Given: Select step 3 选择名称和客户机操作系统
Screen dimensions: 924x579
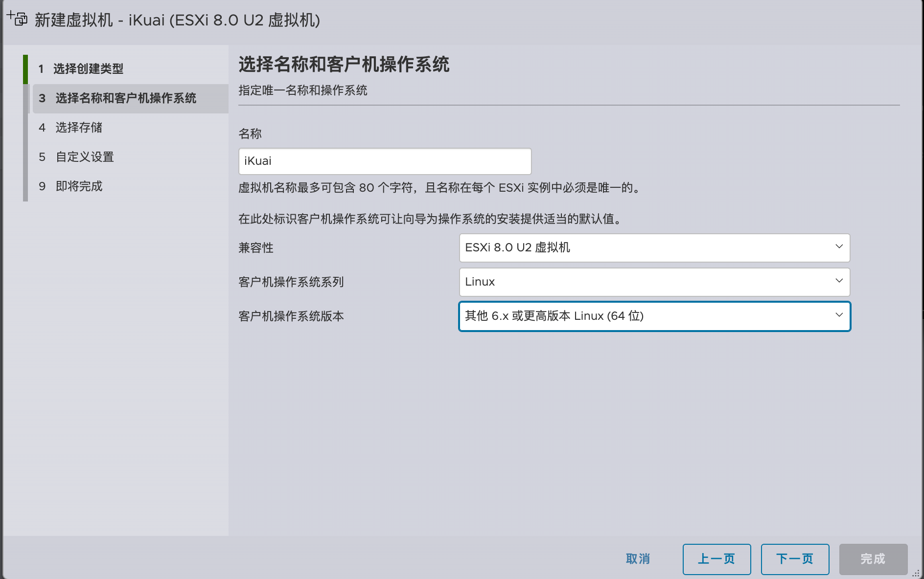Looking at the screenshot, I should 126,98.
